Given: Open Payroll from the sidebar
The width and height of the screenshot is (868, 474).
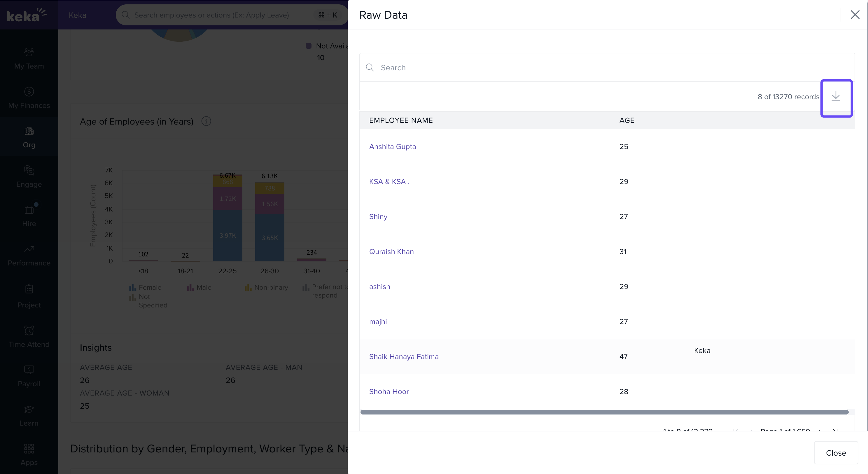Looking at the screenshot, I should (x=29, y=376).
